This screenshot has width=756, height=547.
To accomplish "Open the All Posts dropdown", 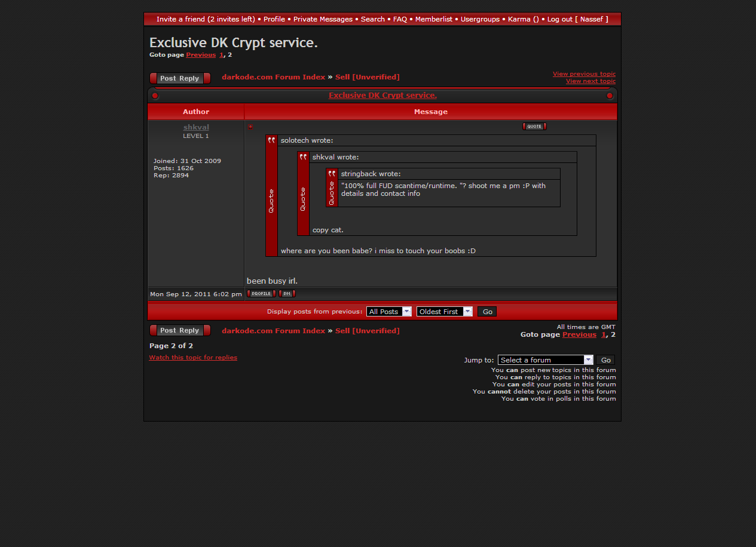I will coord(389,312).
